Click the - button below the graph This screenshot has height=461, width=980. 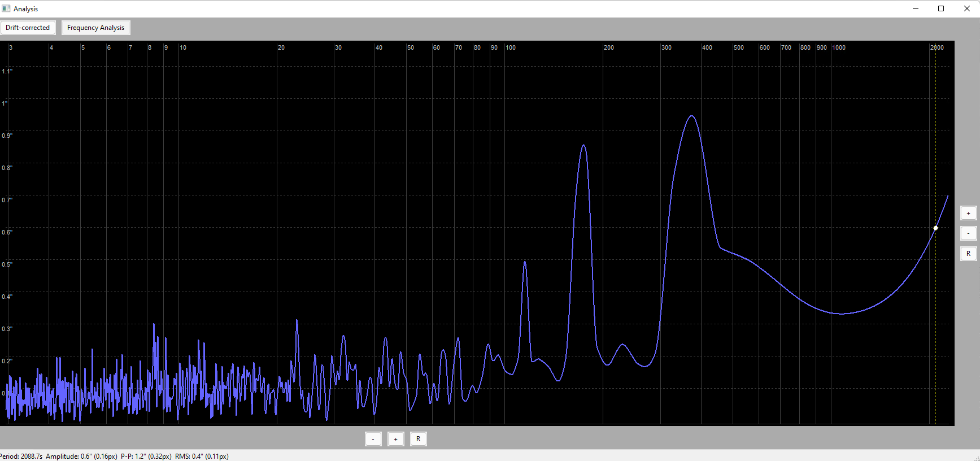pos(373,439)
